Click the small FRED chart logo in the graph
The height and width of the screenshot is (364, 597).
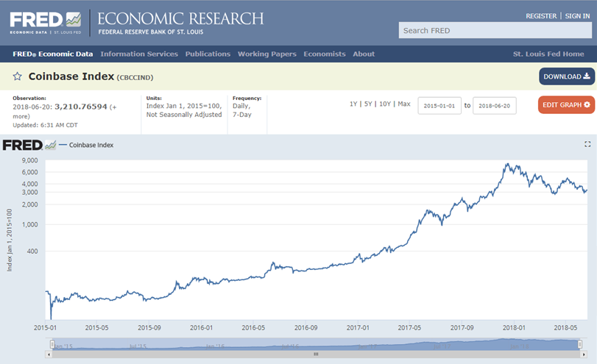pos(29,145)
